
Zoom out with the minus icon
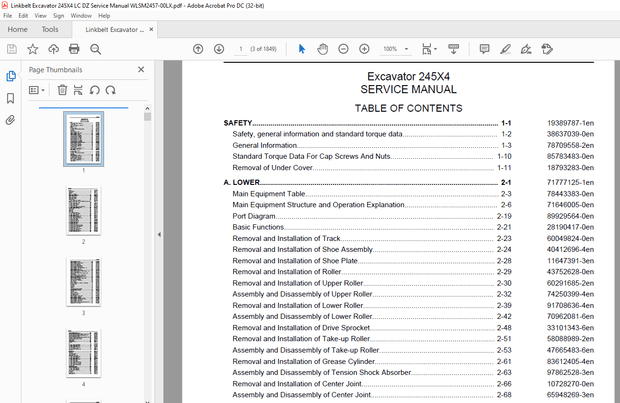click(343, 49)
